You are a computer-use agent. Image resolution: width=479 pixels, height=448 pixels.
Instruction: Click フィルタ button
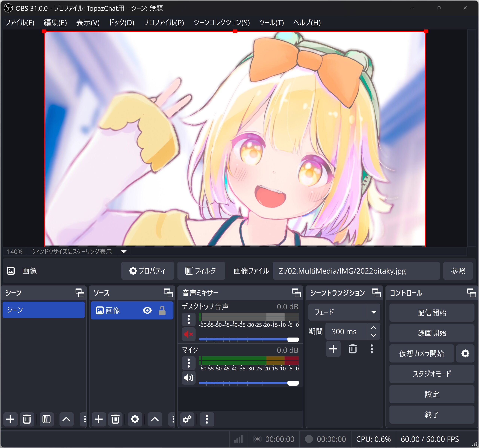click(201, 271)
